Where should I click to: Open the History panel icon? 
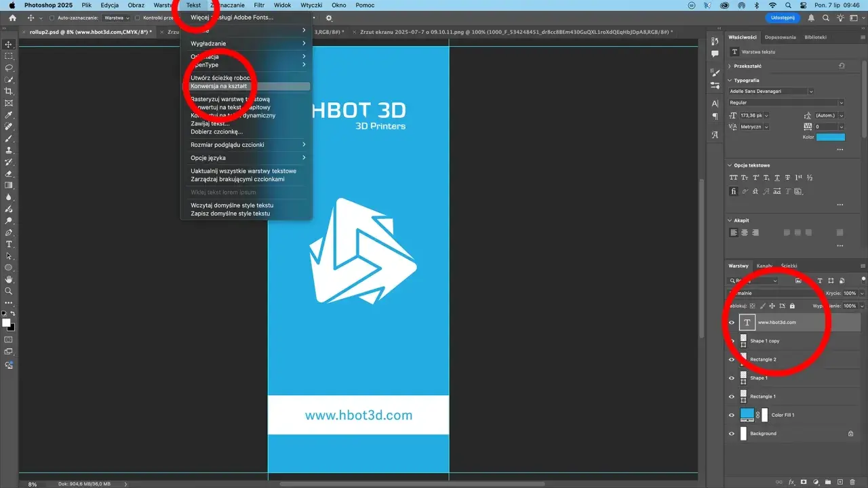(715, 41)
